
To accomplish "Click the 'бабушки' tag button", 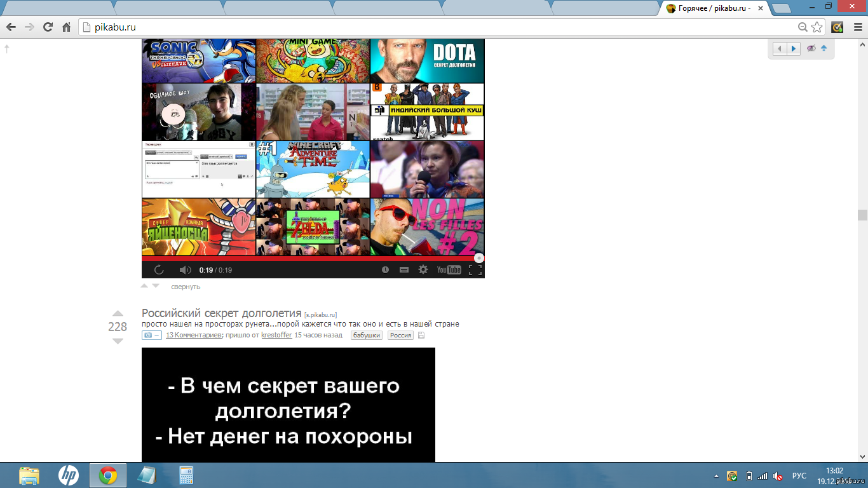I will click(x=366, y=335).
